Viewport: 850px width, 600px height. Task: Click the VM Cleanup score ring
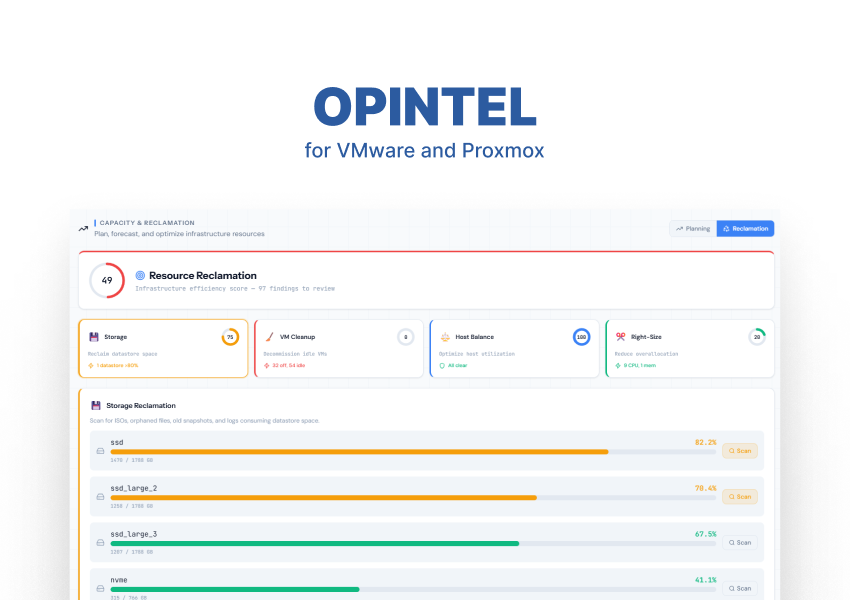click(405, 337)
